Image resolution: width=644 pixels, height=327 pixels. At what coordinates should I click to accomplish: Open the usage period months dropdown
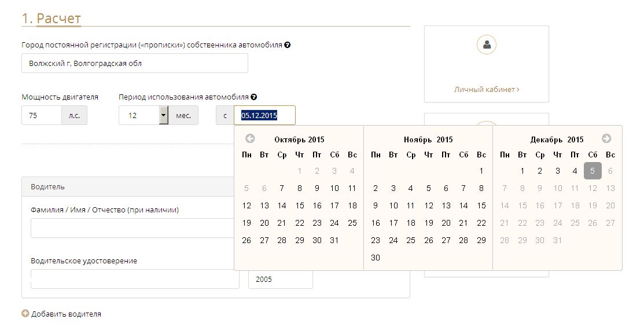click(164, 115)
